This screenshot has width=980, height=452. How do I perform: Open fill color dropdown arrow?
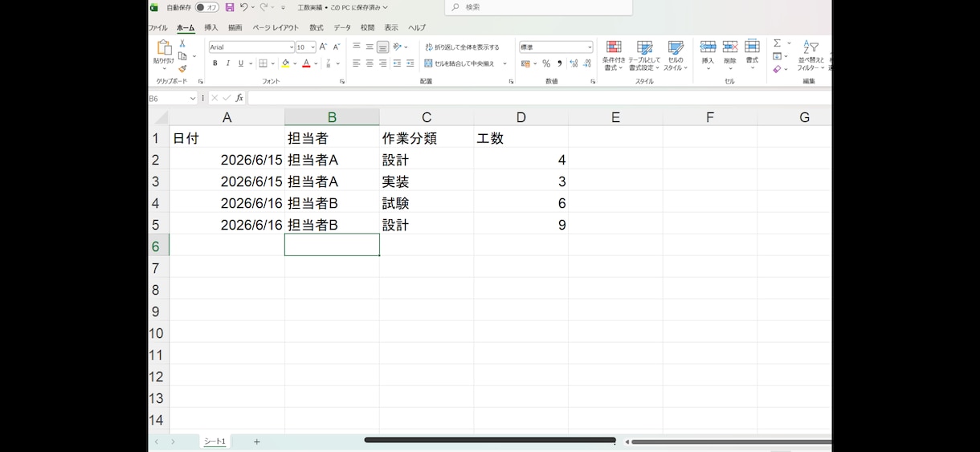[x=295, y=63]
